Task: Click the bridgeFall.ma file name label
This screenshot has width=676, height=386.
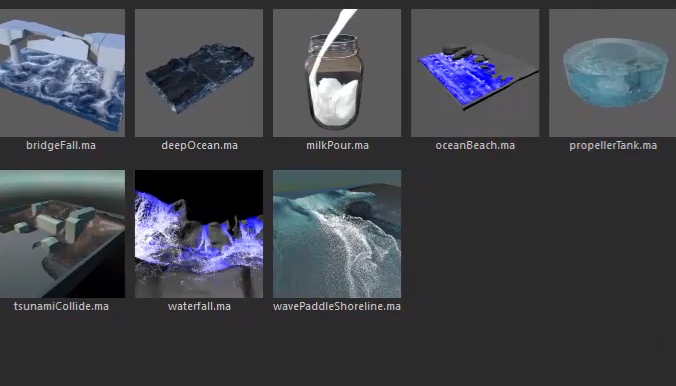Action: [x=61, y=145]
